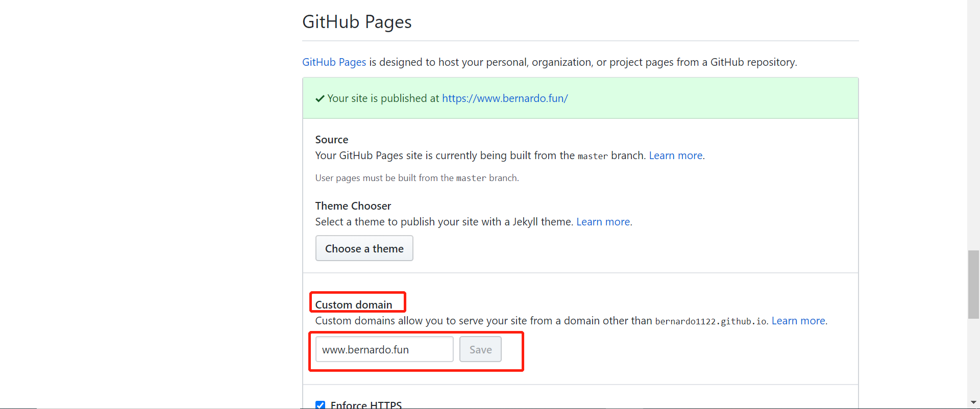Click the GitHub Pages section heading
Viewport: 980px width, 409px height.
[x=357, y=22]
